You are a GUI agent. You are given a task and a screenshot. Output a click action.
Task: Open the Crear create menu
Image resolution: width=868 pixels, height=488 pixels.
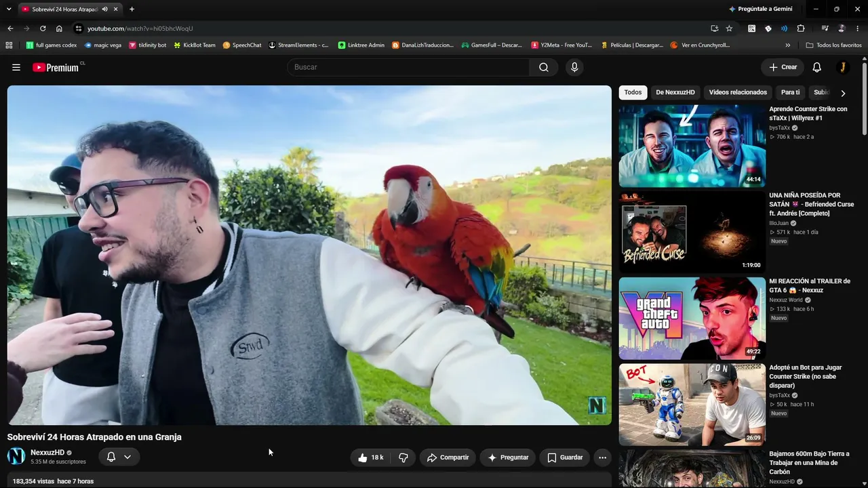pos(783,67)
